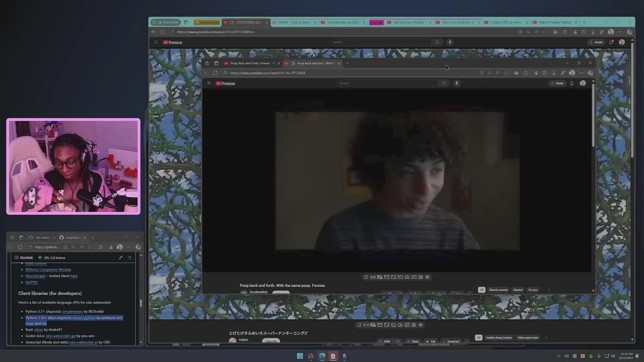Viewport: 644px width, 362px height.
Task: Open the Create button in front YouTube window
Action: click(557, 83)
